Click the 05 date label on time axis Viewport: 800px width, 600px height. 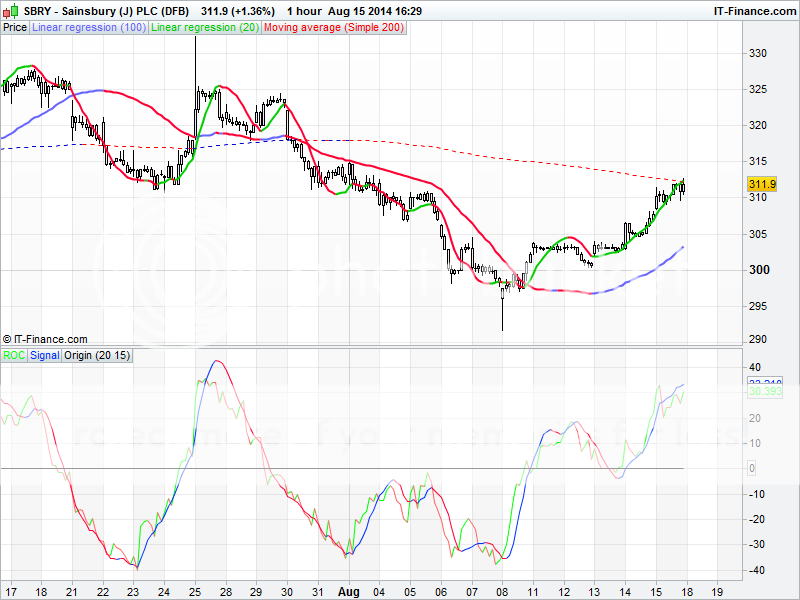[410, 592]
